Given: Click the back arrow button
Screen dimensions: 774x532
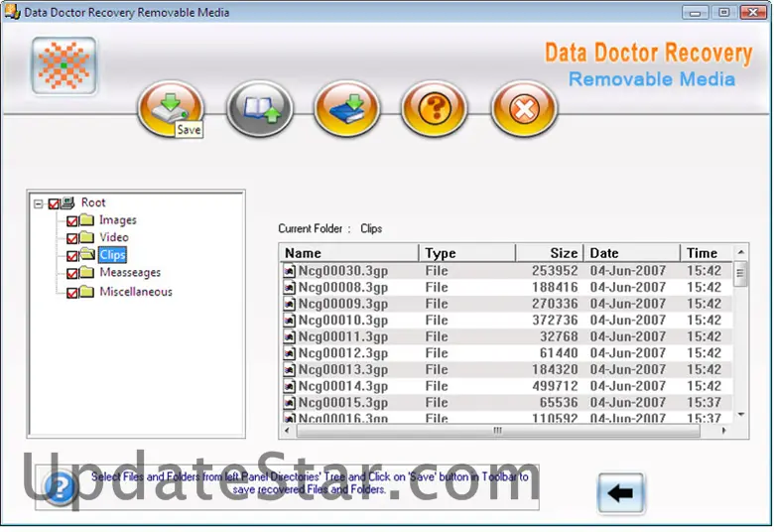Looking at the screenshot, I should click(x=621, y=493).
